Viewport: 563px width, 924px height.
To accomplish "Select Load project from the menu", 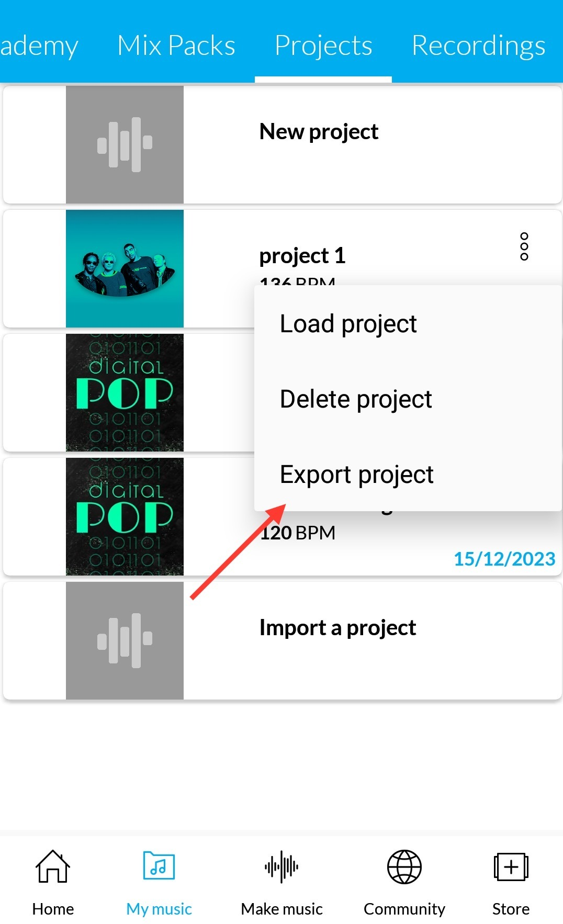I will coord(348,324).
